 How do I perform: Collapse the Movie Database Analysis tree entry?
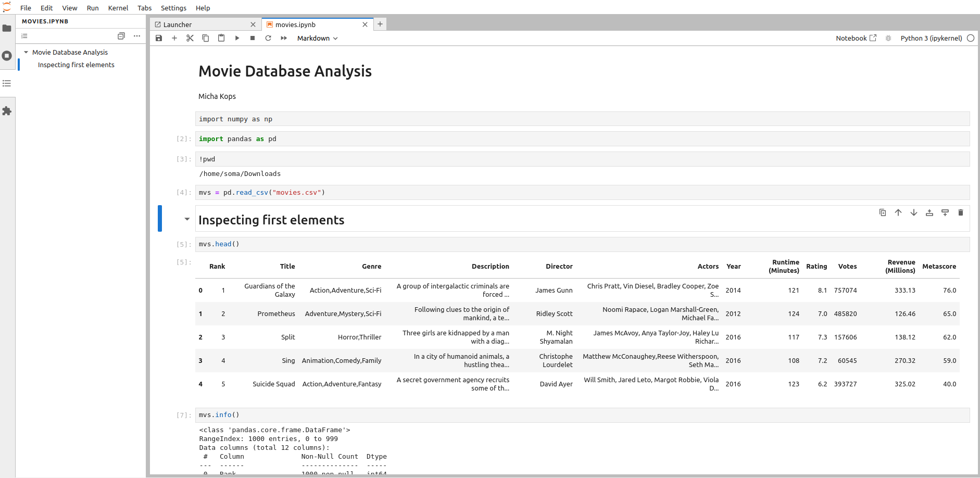click(x=26, y=52)
